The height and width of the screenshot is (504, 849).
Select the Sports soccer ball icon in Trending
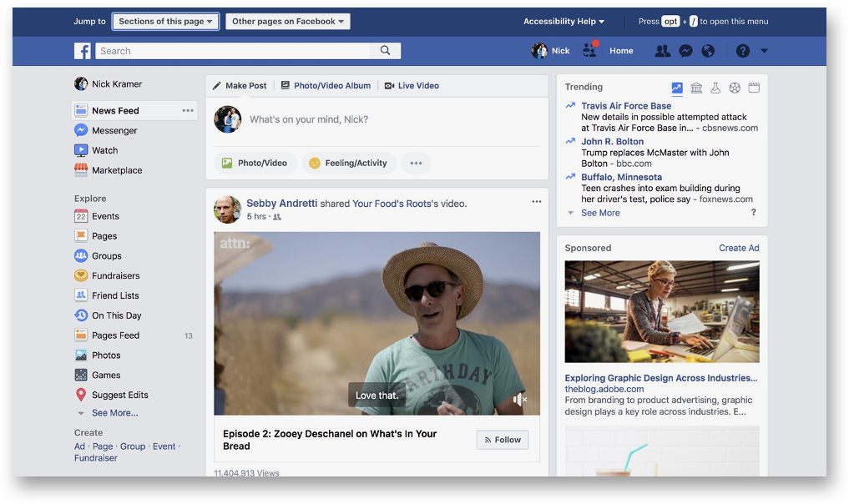point(734,88)
